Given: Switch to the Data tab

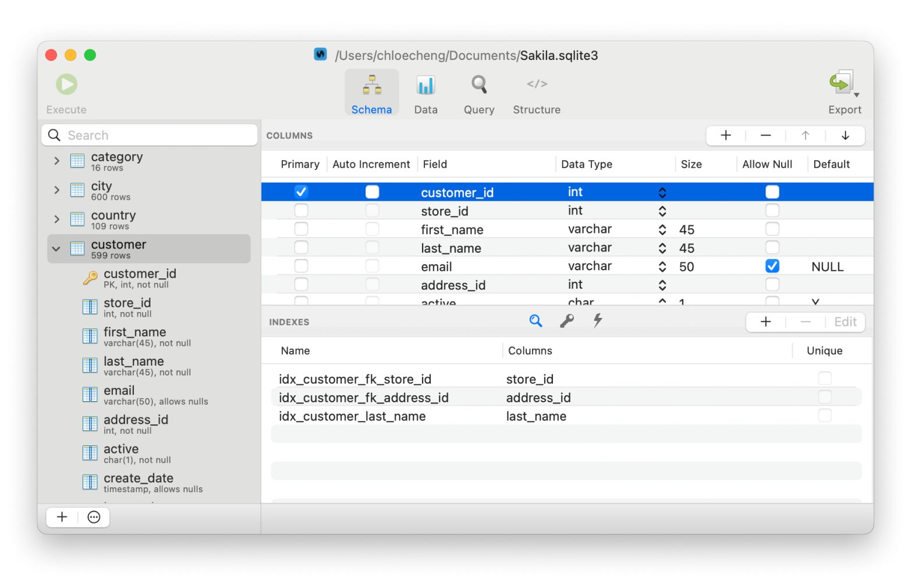Looking at the screenshot, I should pos(426,93).
